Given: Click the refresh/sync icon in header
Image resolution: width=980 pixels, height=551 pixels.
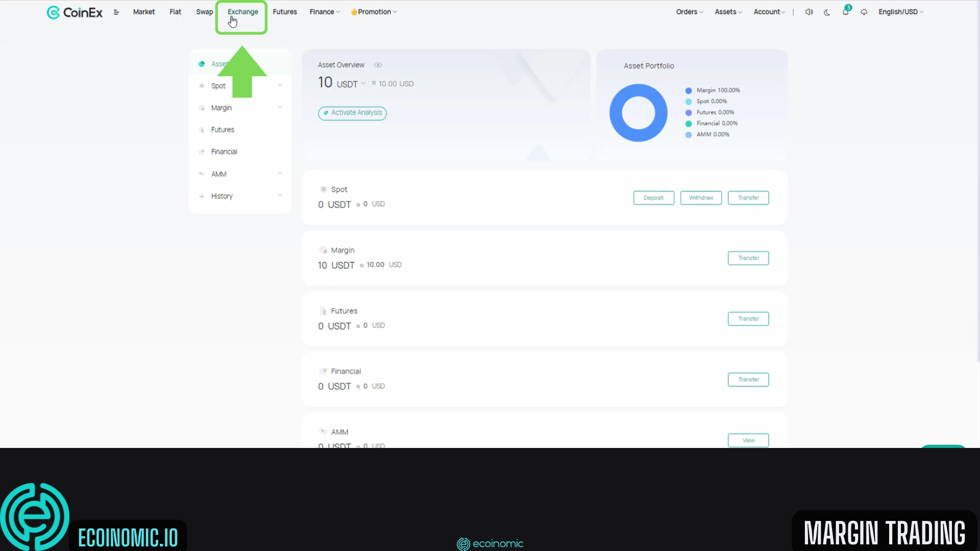Looking at the screenshot, I should (863, 12).
